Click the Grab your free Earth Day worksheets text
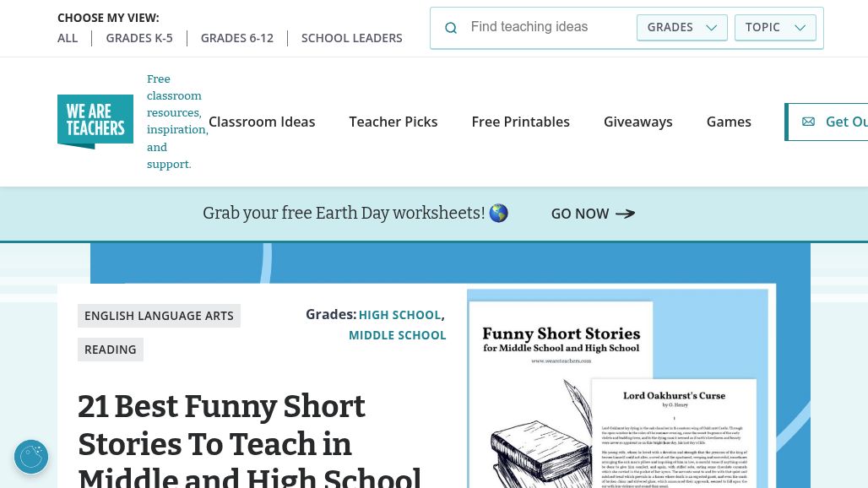Image resolution: width=868 pixels, height=488 pixels. pyautogui.click(x=344, y=213)
